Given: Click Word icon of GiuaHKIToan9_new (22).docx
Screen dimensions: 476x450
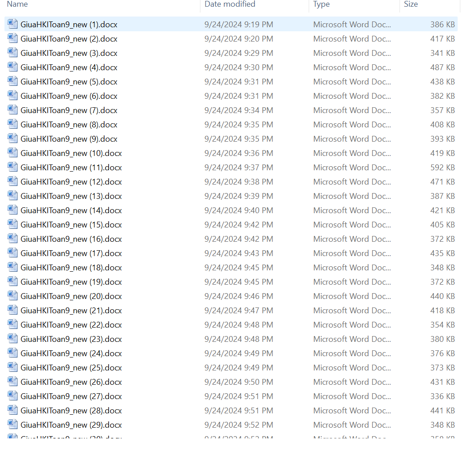Looking at the screenshot, I should (13, 324).
